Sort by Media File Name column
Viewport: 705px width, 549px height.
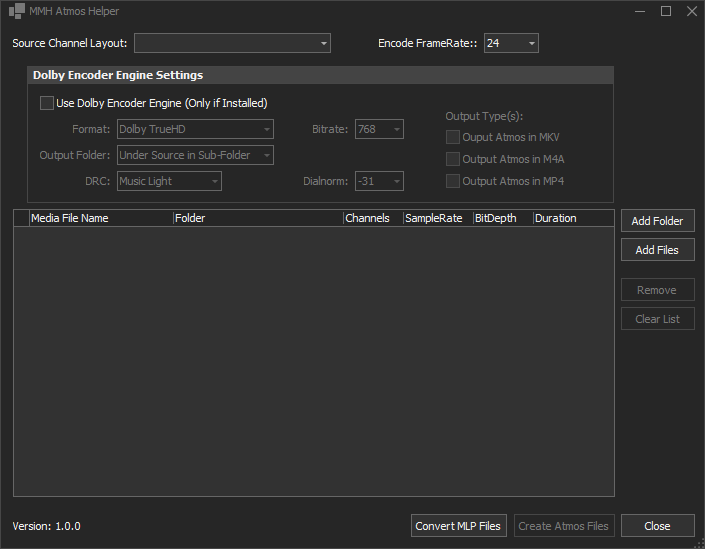pyautogui.click(x=101, y=218)
